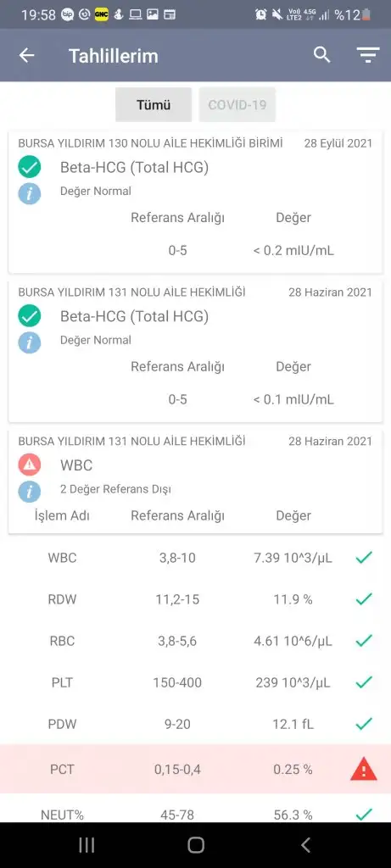
Task: Tap the red alert triangle on PCT row
Action: [363, 770]
